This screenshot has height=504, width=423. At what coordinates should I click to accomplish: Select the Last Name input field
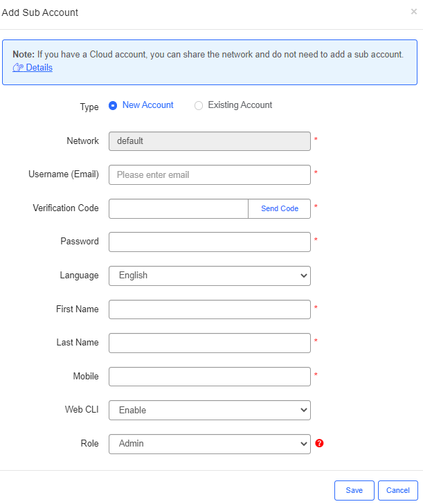(209, 343)
